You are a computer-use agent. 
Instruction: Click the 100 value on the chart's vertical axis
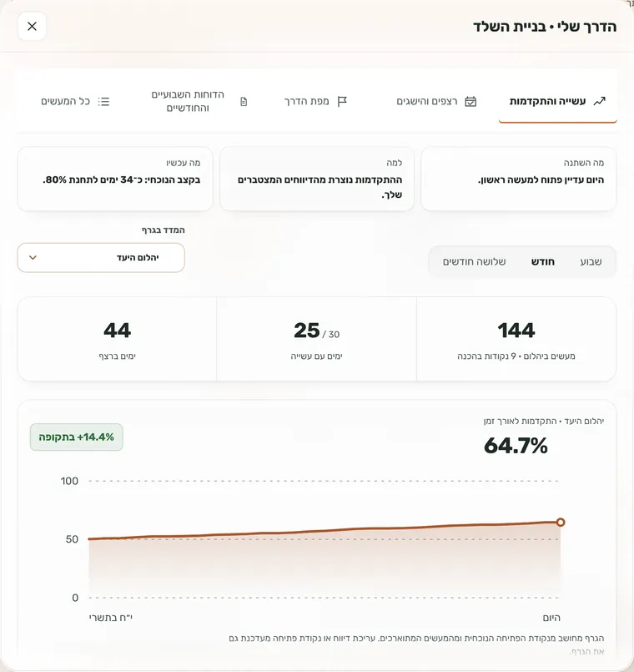pos(69,481)
